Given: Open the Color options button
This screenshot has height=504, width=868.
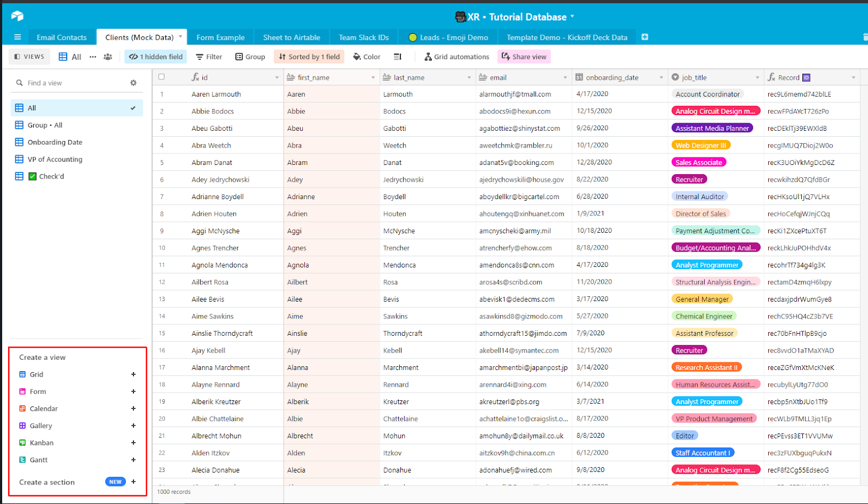Looking at the screenshot, I should click(367, 57).
